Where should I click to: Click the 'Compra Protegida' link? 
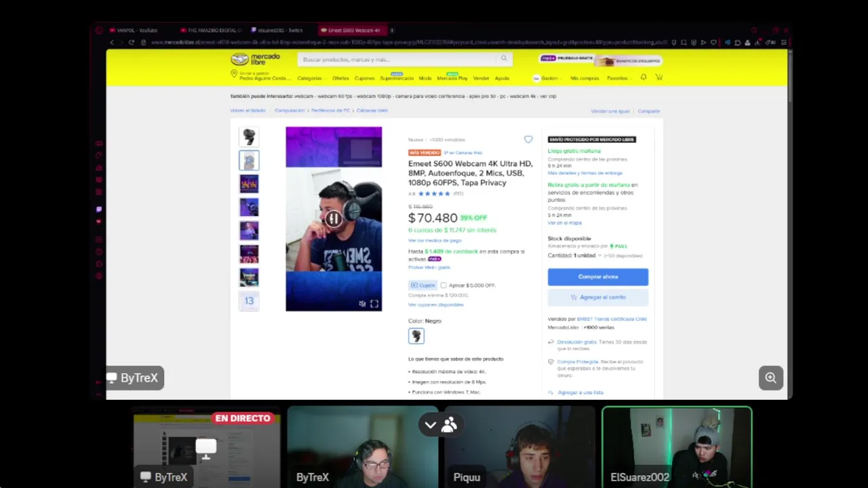click(x=578, y=362)
